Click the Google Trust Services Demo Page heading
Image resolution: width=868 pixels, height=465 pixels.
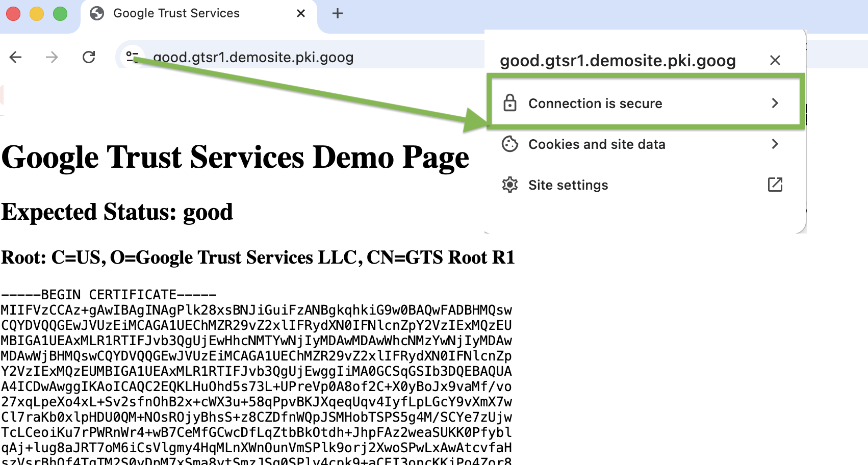(235, 157)
